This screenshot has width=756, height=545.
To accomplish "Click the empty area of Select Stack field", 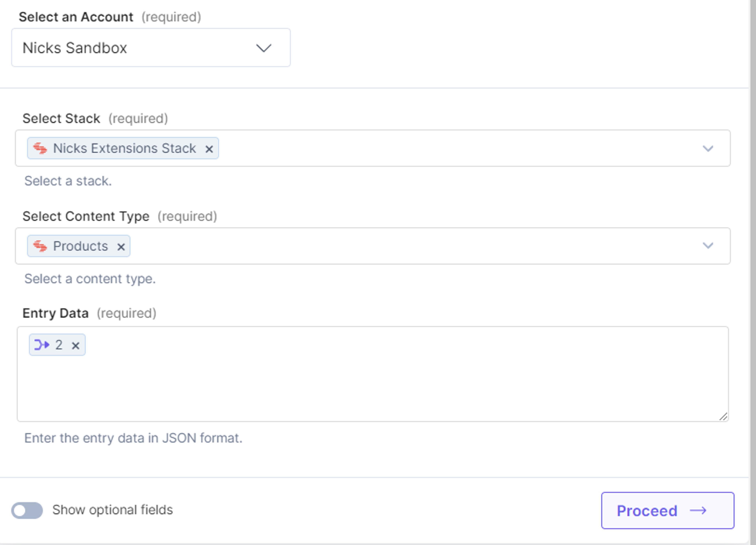I will coord(457,148).
